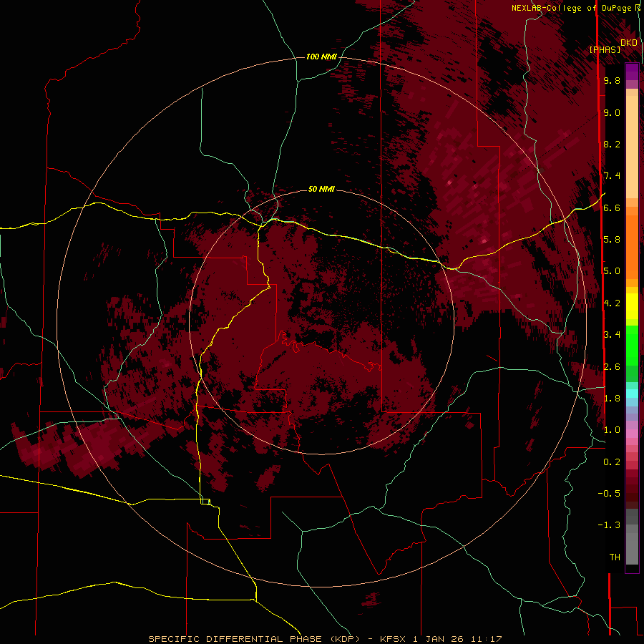Click the 1.8 color scale value

point(612,399)
